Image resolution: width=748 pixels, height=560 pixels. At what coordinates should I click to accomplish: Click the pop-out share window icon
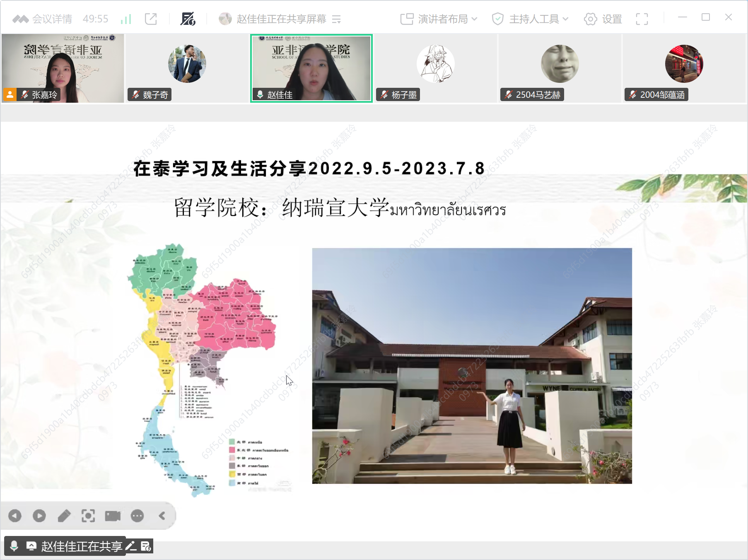151,19
